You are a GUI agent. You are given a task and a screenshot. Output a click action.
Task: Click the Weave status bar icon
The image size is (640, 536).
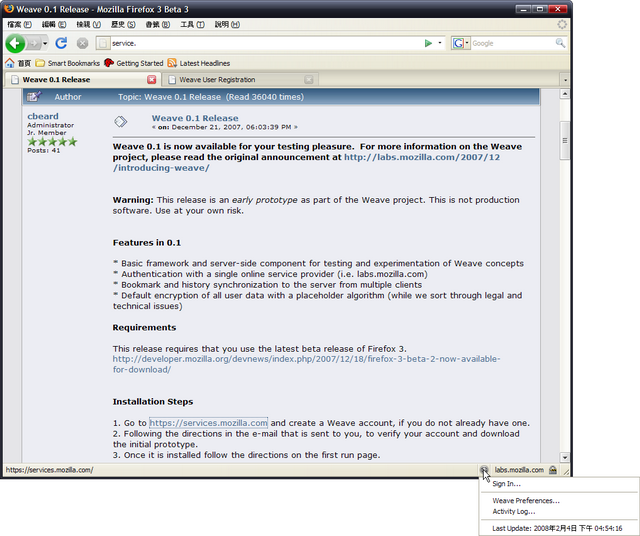484,470
